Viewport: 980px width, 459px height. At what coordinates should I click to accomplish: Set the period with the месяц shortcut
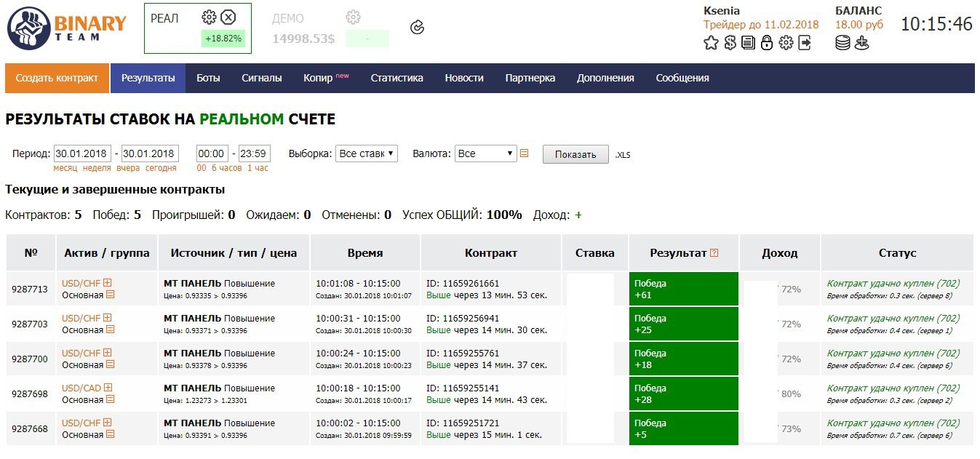(65, 168)
